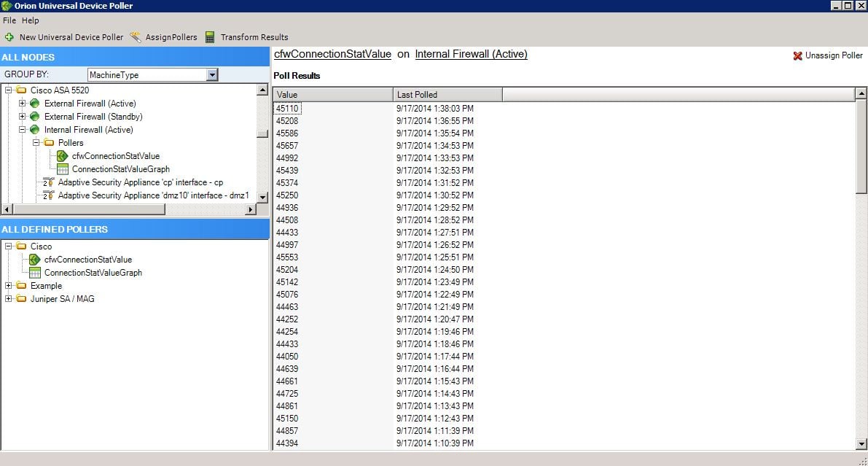The image size is (868, 466).
Task: Open the cfwConnectionStatValue header link
Action: 332,54
